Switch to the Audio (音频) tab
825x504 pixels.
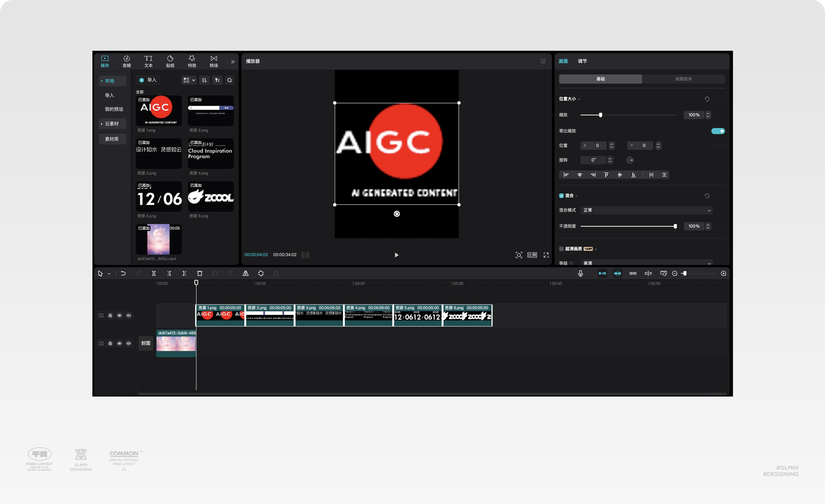point(126,61)
